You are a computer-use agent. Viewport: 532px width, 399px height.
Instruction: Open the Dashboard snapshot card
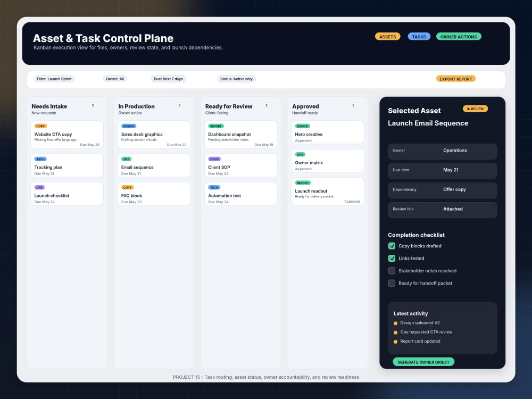240,135
